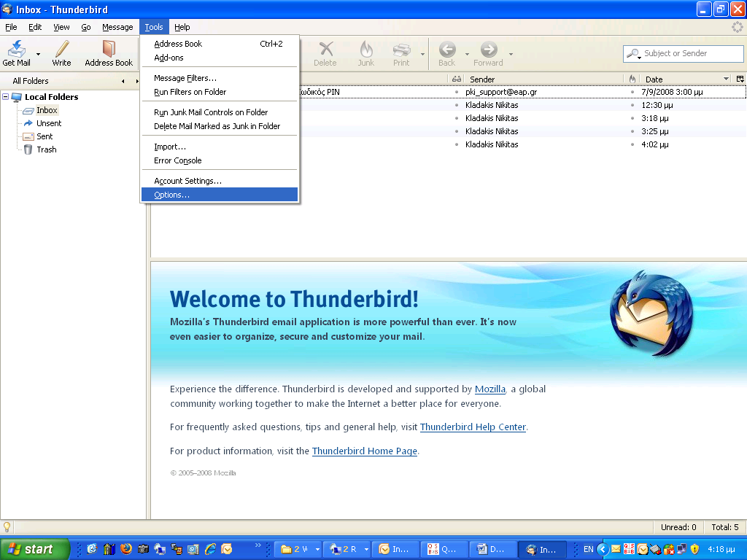
Task: Toggle read dot for pki_support@eap.gr message
Action: [x=457, y=92]
